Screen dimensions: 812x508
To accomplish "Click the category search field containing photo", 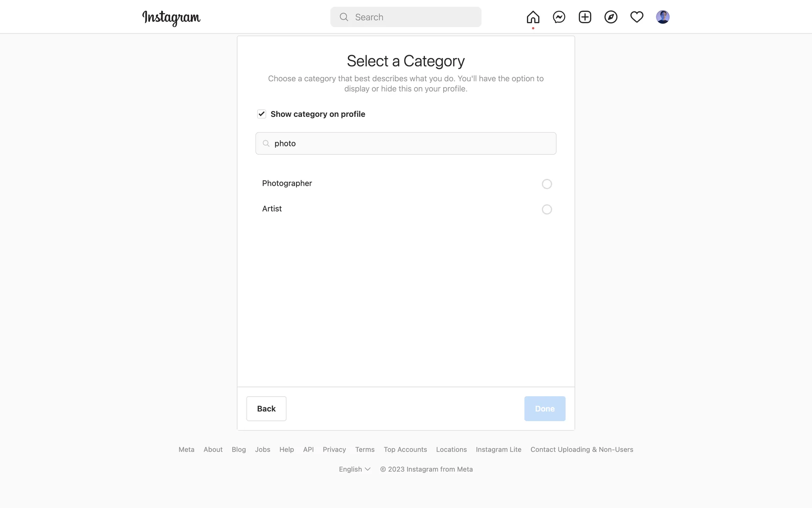I will point(406,144).
